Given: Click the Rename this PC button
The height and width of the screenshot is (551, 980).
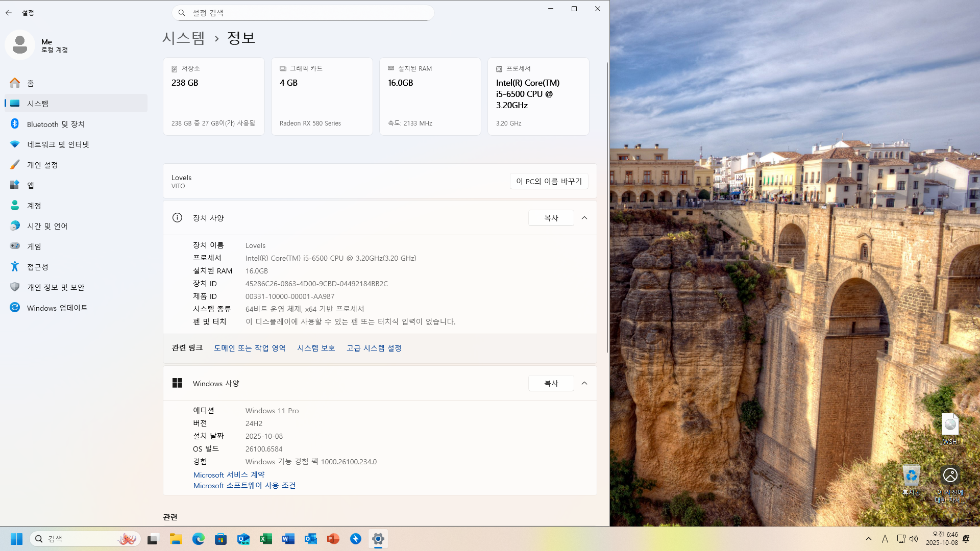Looking at the screenshot, I should 549,181.
